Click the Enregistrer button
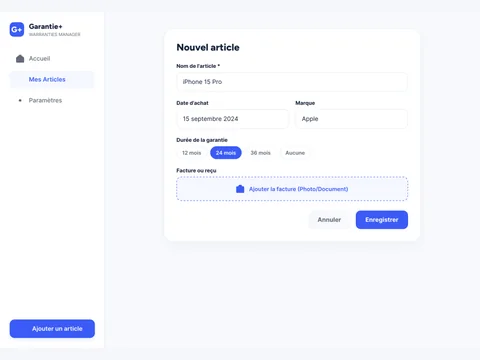 382,220
